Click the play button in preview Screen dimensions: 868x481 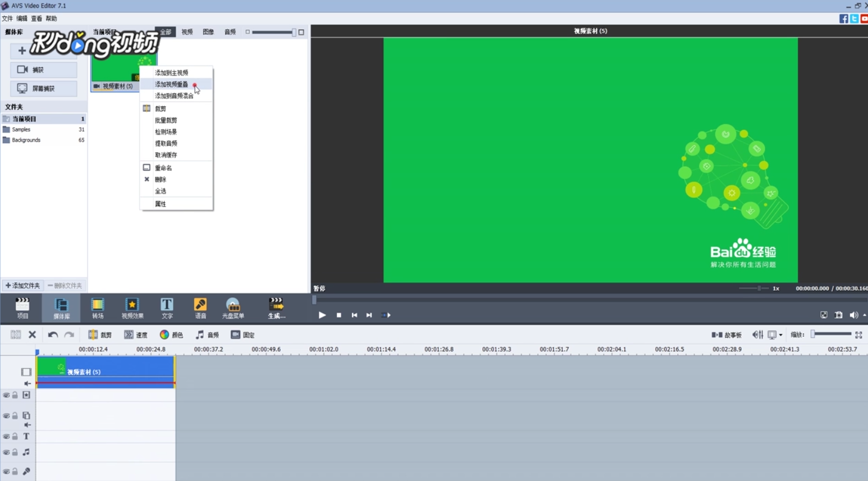pos(322,315)
